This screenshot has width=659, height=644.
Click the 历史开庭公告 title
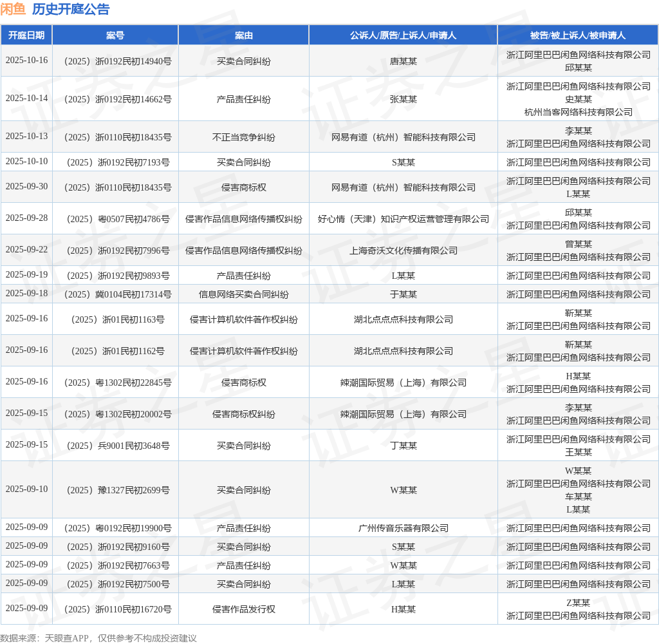tap(71, 9)
